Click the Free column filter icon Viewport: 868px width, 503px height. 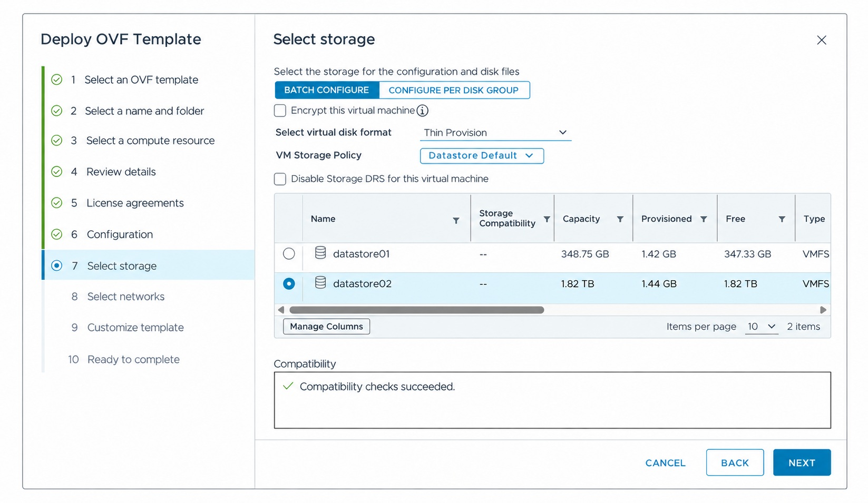(x=782, y=219)
